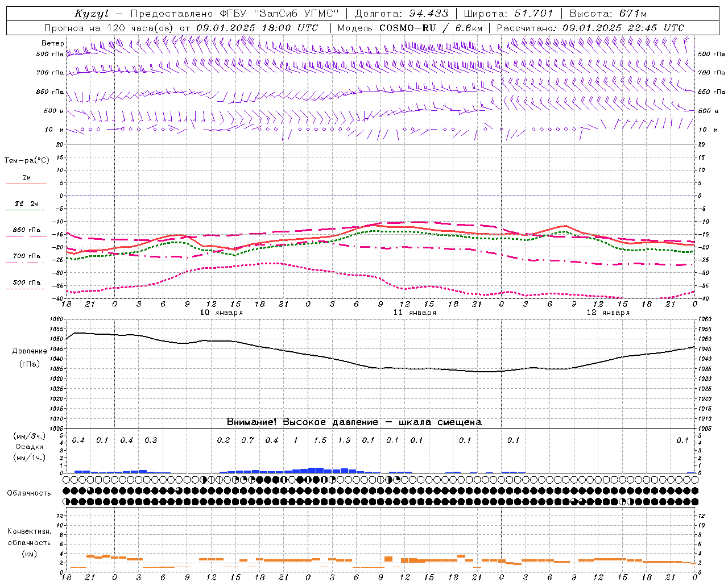Image resolution: width=728 pixels, height=582 pixels.
Task: Click the 12 января date label
Action: tap(608, 313)
